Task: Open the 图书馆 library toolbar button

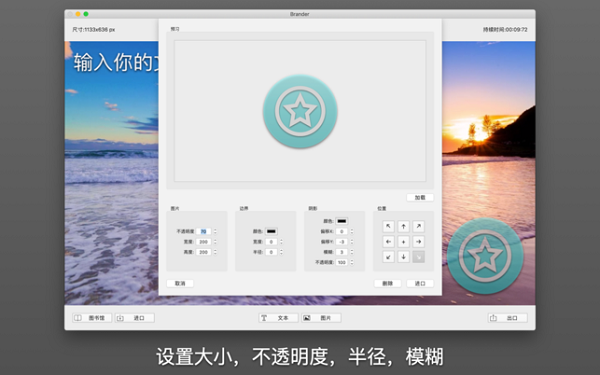Action: (92, 318)
